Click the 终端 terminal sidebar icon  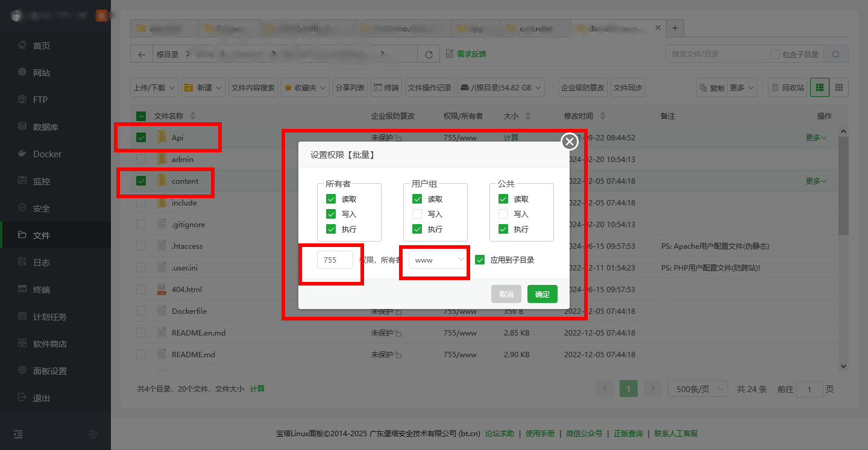pyautogui.click(x=22, y=289)
